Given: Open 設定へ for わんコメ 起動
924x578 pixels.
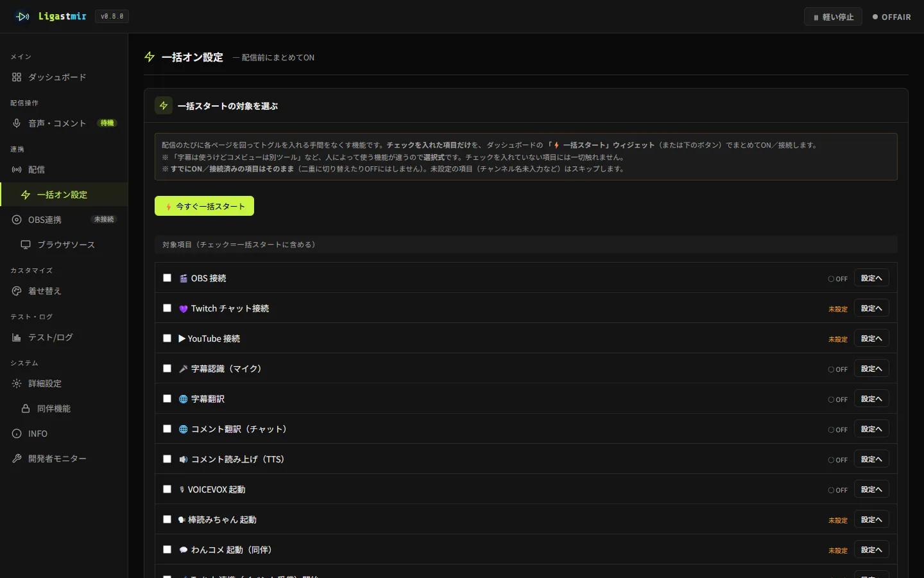Looking at the screenshot, I should tap(871, 550).
